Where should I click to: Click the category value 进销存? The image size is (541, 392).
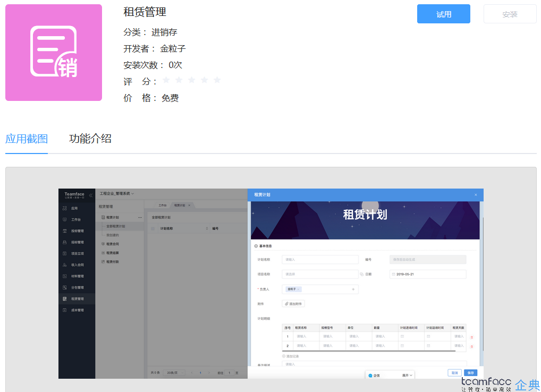[164, 32]
